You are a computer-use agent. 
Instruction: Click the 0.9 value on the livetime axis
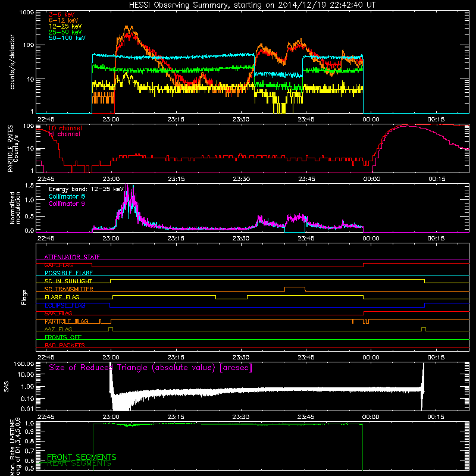[x=29, y=432]
